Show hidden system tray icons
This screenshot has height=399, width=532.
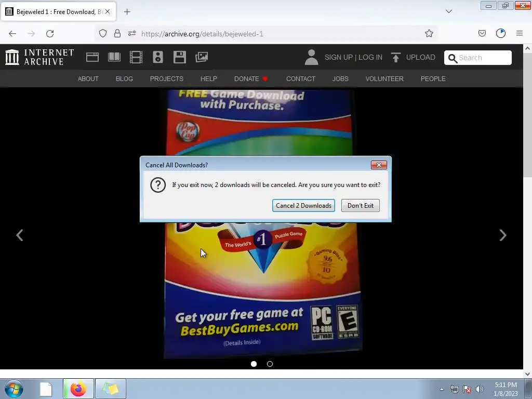pyautogui.click(x=442, y=389)
